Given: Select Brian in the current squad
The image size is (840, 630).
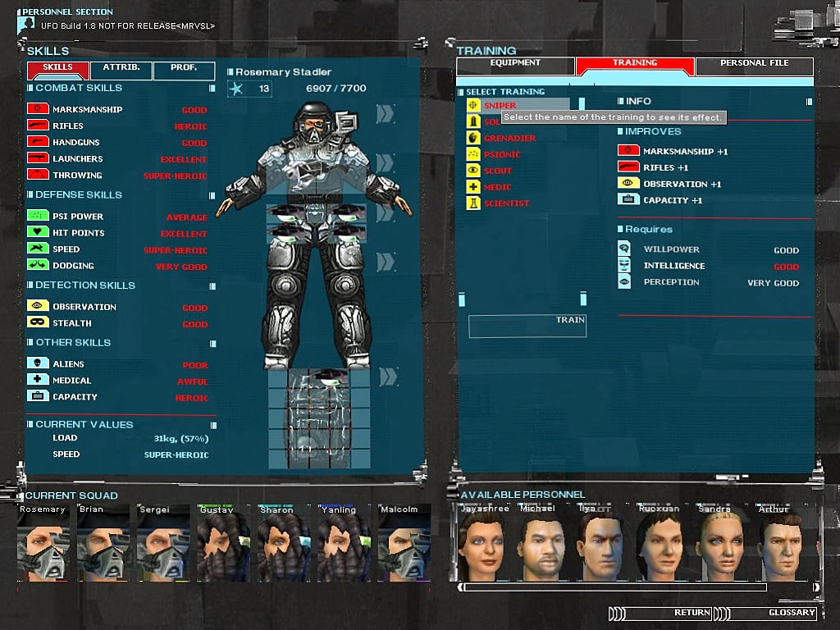Looking at the screenshot, I should (x=103, y=542).
